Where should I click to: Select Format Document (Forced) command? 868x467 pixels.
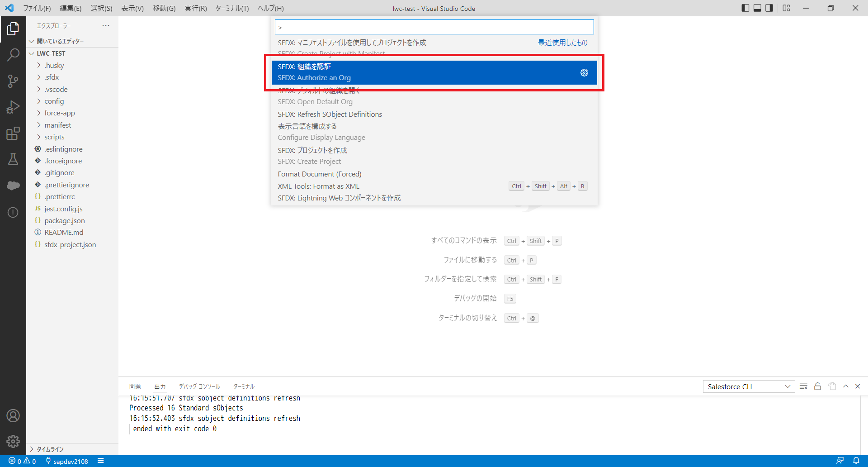[434, 174]
